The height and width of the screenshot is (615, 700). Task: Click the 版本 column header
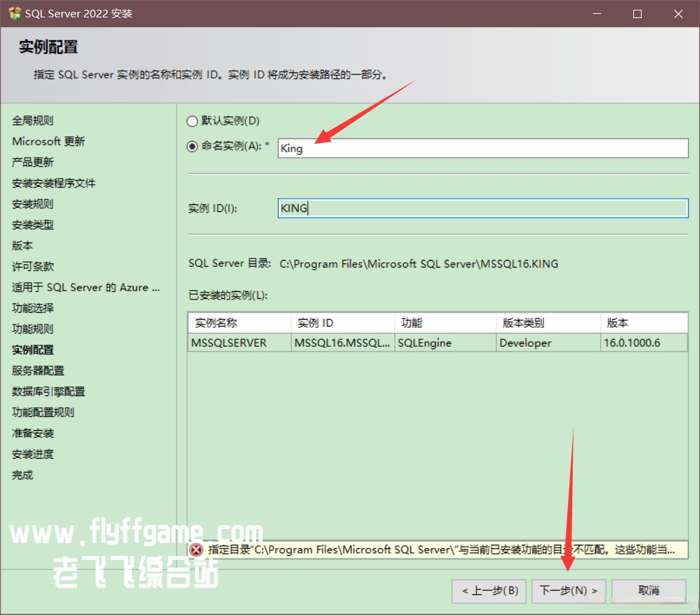(x=644, y=322)
